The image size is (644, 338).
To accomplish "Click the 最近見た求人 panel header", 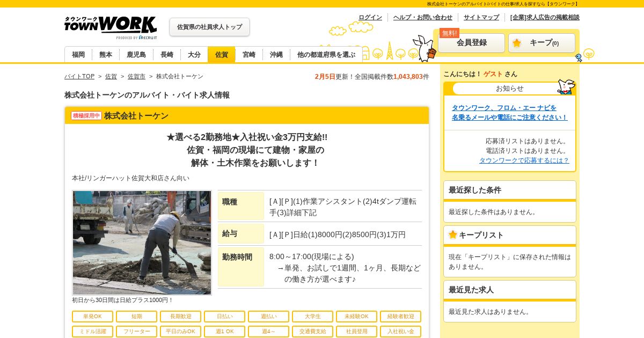I will pos(510,290).
